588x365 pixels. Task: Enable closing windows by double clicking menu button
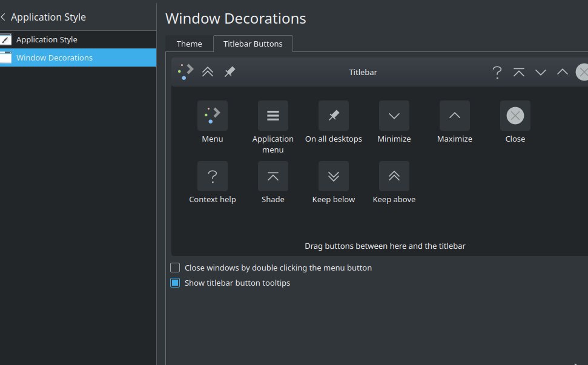(x=175, y=268)
